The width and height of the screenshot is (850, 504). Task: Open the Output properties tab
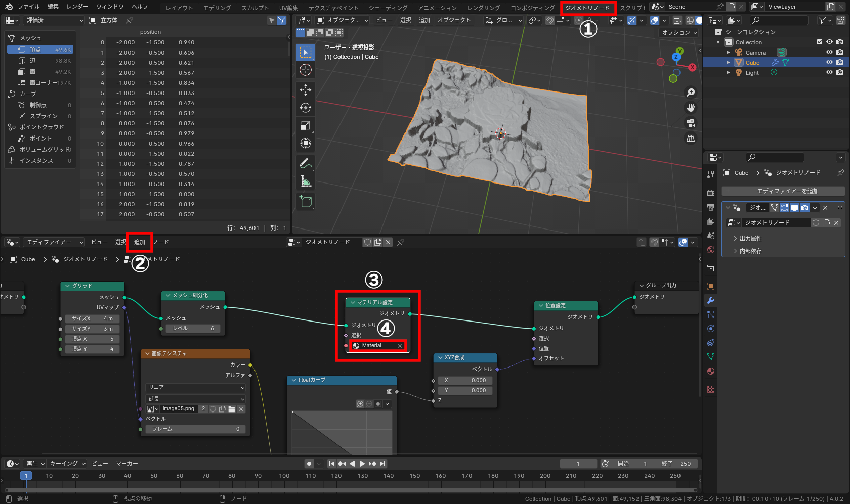pos(711,207)
